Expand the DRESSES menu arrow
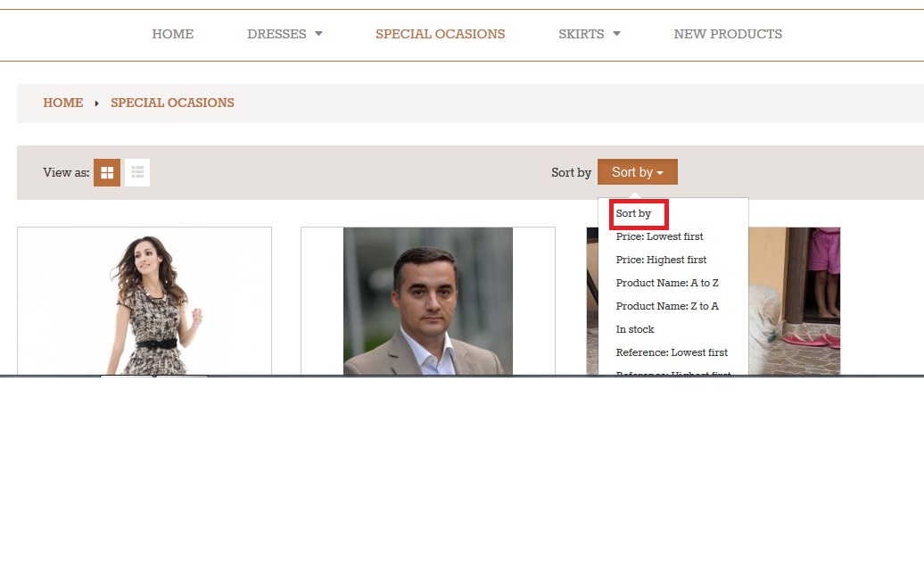The image size is (924, 571). tap(318, 34)
